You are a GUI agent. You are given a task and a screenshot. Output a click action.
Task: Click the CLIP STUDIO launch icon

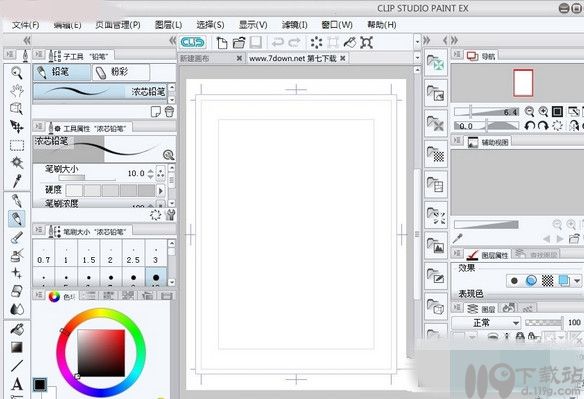(x=193, y=42)
